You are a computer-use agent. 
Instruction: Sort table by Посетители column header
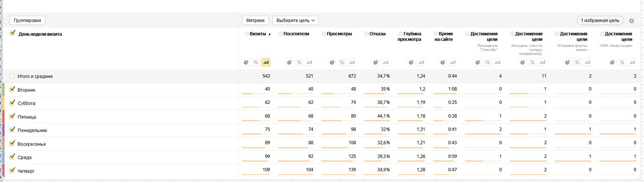(x=296, y=34)
